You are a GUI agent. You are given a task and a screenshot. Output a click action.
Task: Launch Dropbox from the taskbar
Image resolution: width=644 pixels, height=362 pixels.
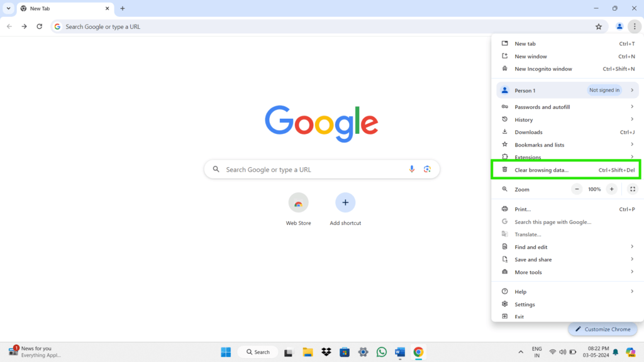tap(326, 352)
